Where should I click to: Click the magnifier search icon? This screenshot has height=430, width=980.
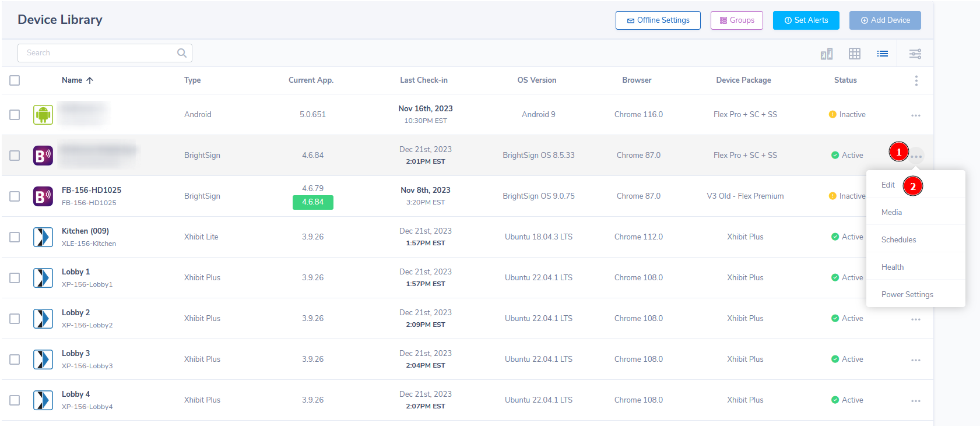(x=182, y=53)
